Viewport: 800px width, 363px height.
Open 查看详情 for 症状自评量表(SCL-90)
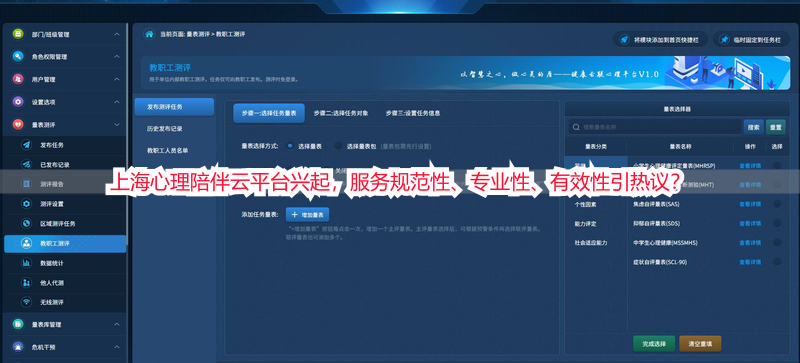pyautogui.click(x=750, y=262)
